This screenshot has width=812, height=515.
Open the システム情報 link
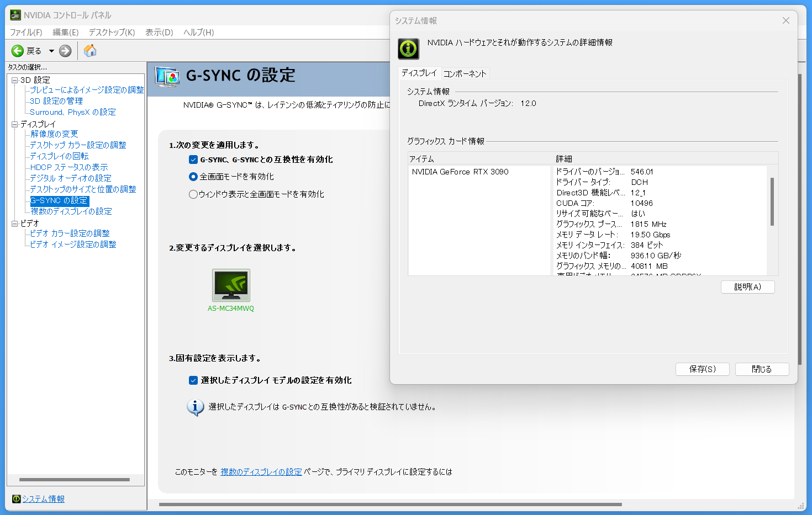point(43,499)
